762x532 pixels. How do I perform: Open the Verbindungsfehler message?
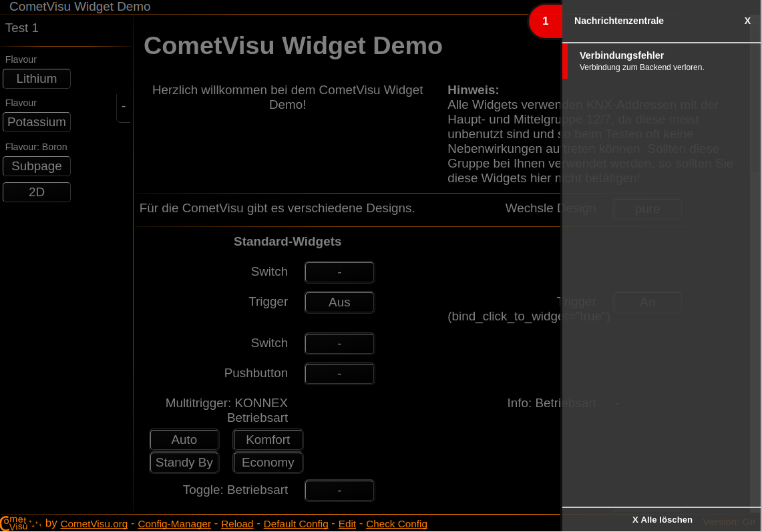point(661,61)
